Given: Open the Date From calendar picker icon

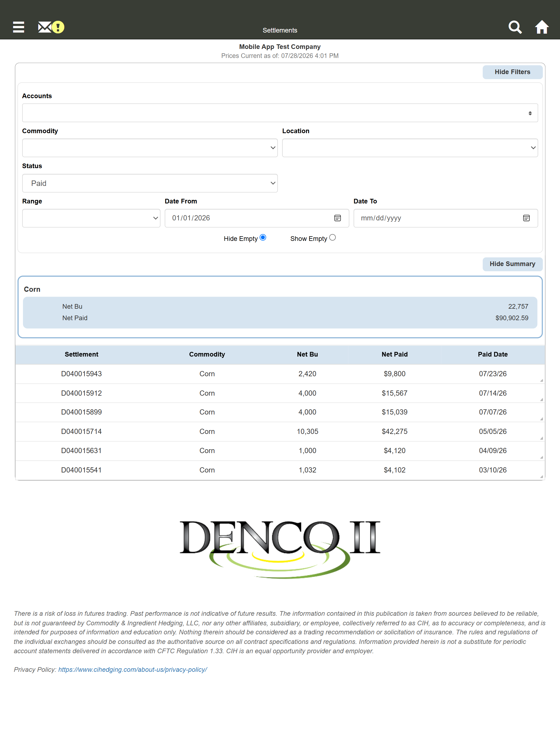Looking at the screenshot, I should point(337,218).
